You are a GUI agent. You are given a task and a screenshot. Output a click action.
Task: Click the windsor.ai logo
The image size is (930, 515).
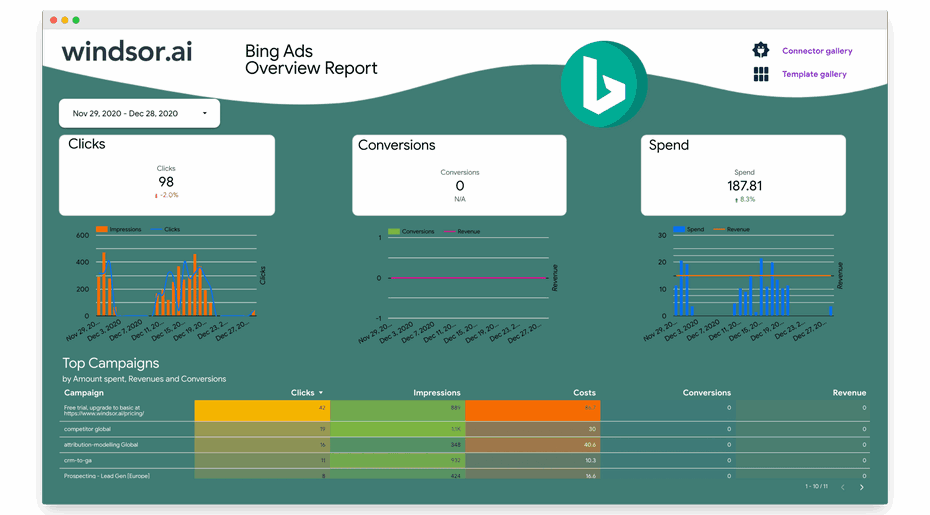coord(127,52)
